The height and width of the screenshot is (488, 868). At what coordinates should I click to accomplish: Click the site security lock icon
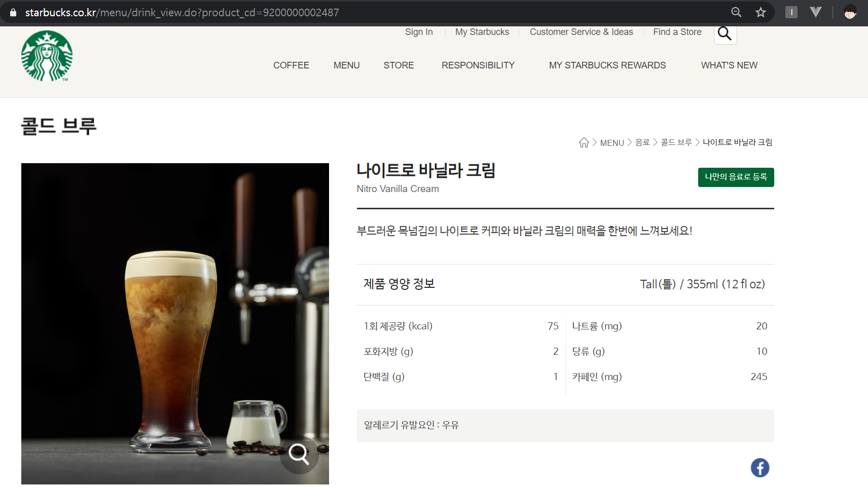(x=13, y=12)
